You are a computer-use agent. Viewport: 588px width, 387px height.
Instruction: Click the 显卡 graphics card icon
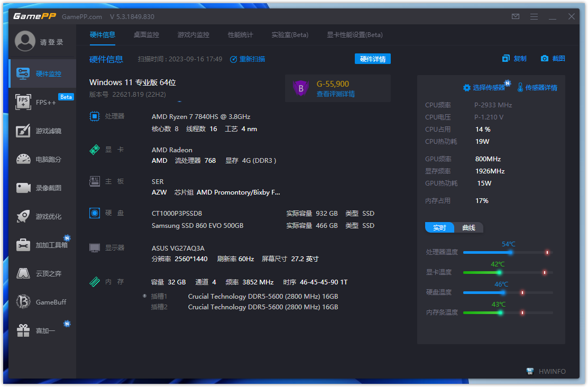click(95, 150)
